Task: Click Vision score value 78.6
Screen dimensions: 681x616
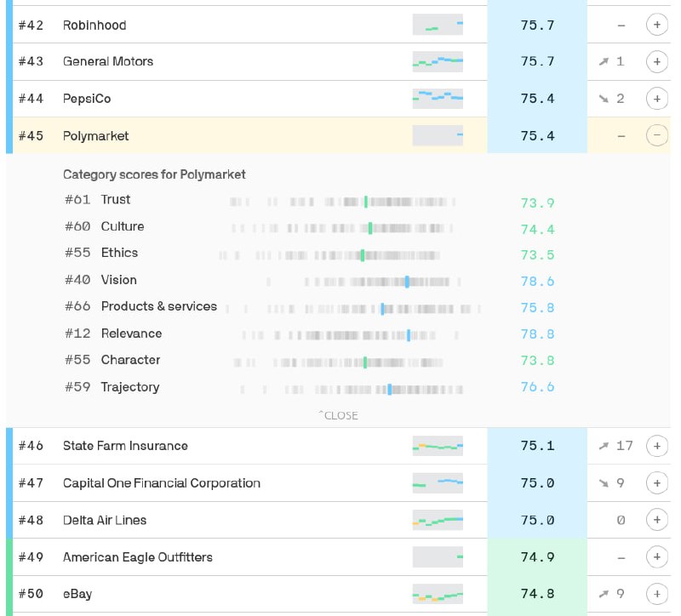Action: (x=538, y=282)
